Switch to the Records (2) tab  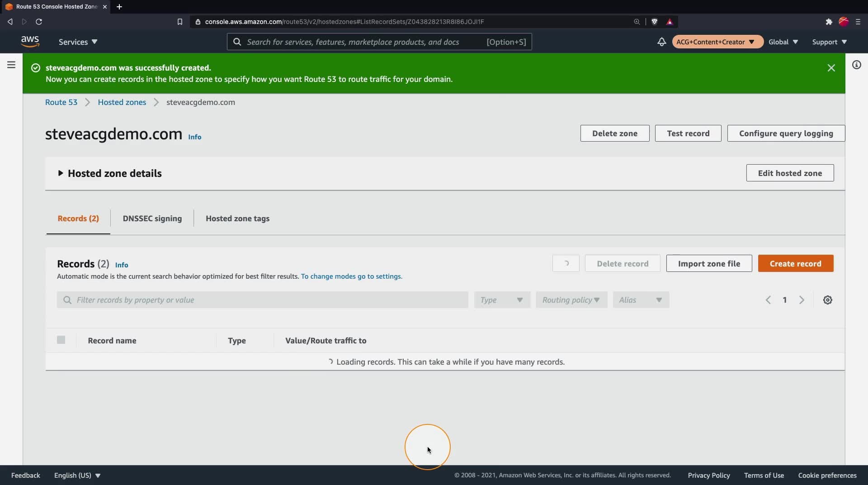pos(78,219)
